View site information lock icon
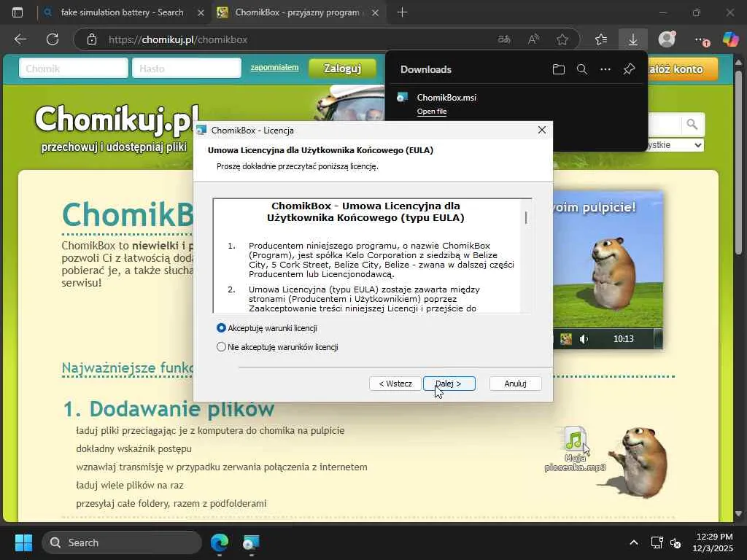The height and width of the screenshot is (560, 747). coord(92,39)
